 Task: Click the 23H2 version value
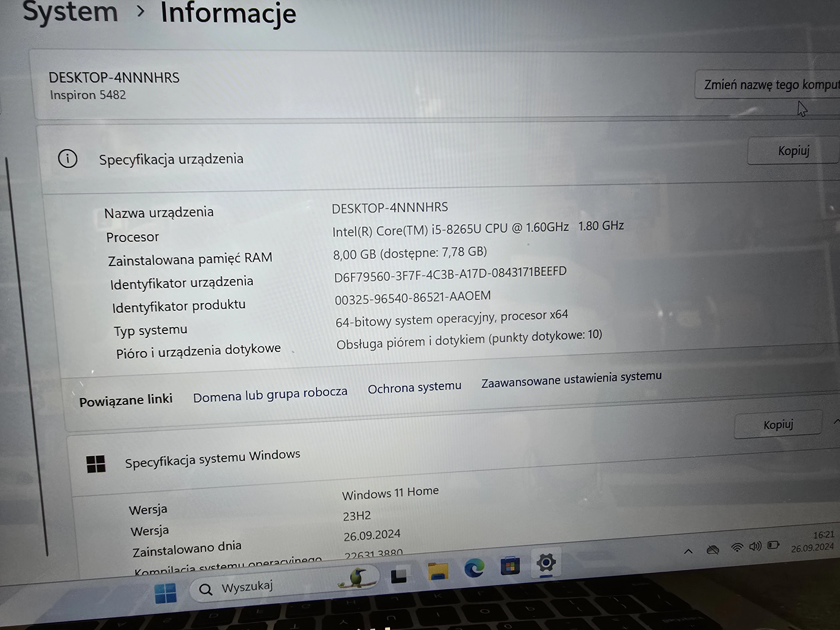[357, 516]
